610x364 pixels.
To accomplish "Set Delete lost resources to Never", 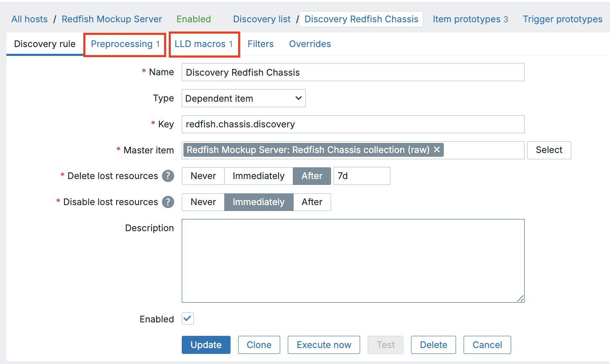I will tap(203, 176).
